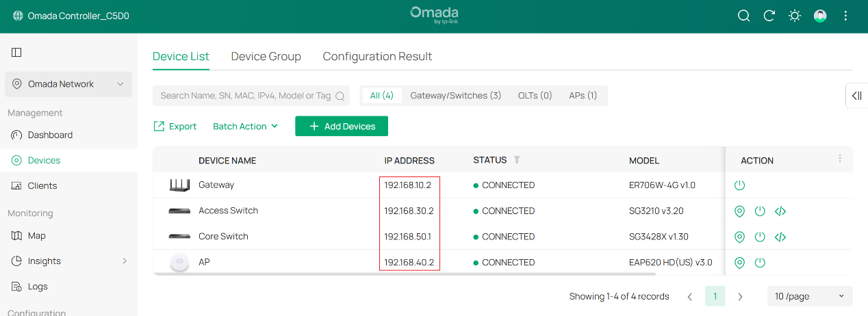Click IP address 192.168.30.2
Image resolution: width=868 pixels, height=316 pixels.
pos(409,211)
